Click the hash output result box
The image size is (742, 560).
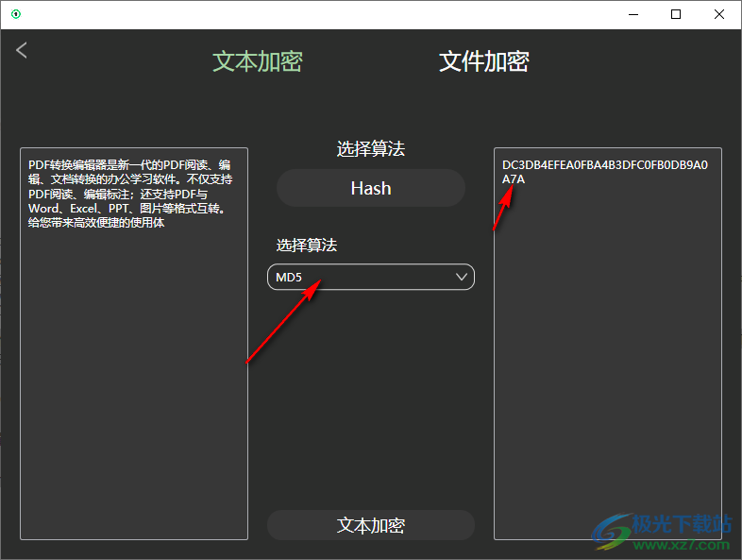pos(608,344)
